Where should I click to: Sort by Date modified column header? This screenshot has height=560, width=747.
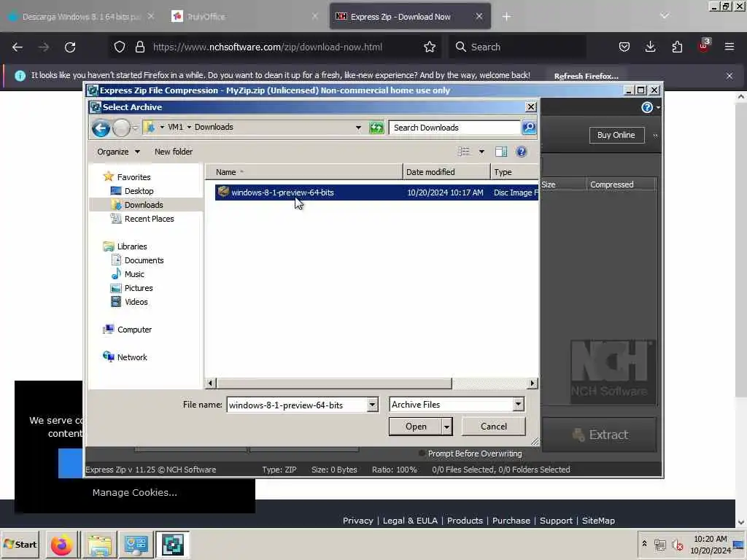446,172
